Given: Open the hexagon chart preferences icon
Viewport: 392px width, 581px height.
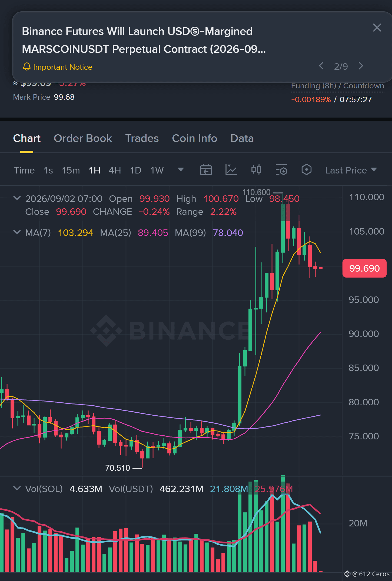Looking at the screenshot, I should pyautogui.click(x=307, y=170).
